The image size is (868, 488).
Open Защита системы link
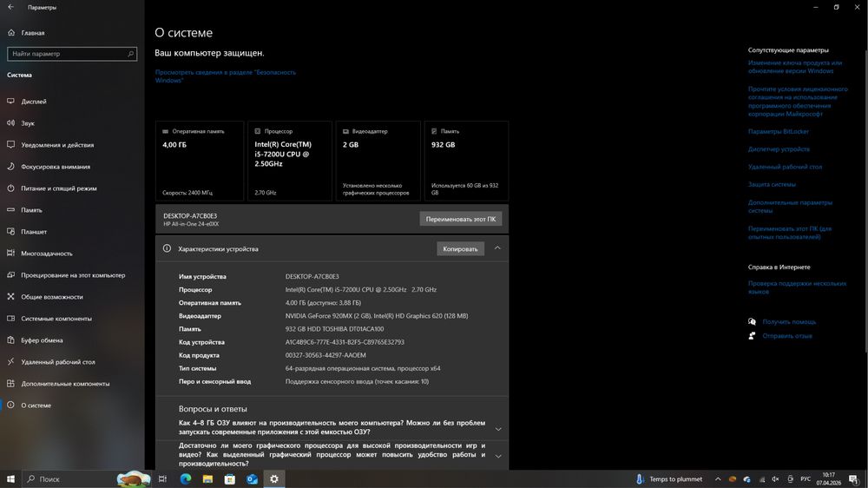pos(772,184)
